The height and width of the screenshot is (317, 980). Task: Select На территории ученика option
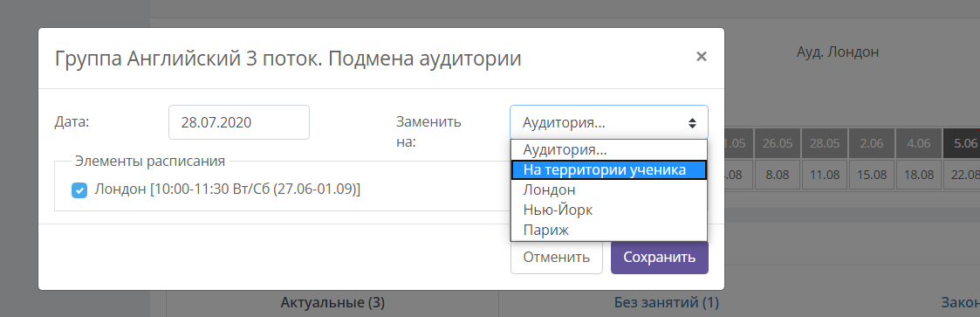coord(609,169)
